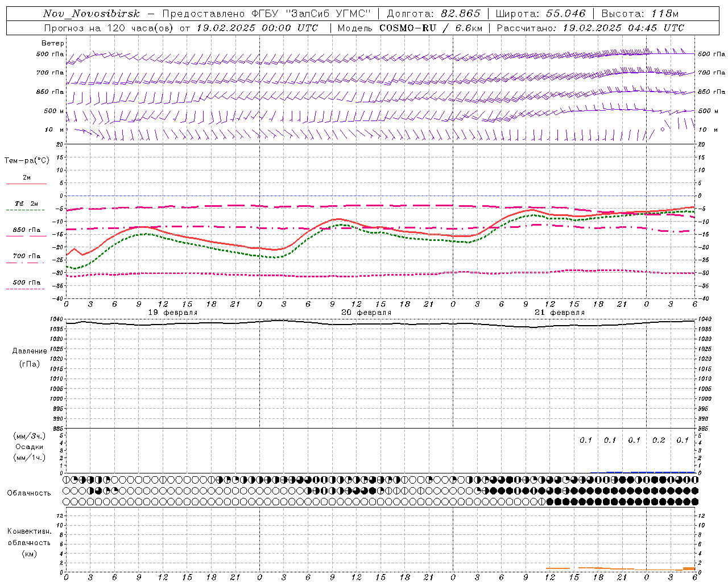
Task: Click 20 on the right temperature axis
Action: [x=701, y=144]
